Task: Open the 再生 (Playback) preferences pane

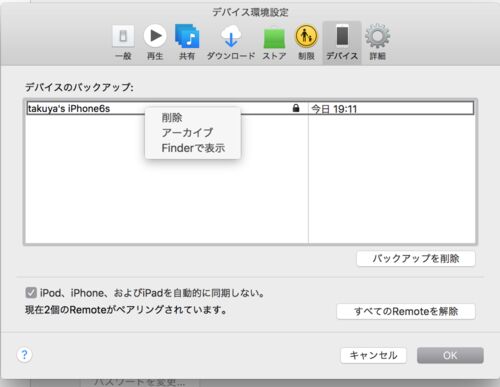Action: coord(155,43)
